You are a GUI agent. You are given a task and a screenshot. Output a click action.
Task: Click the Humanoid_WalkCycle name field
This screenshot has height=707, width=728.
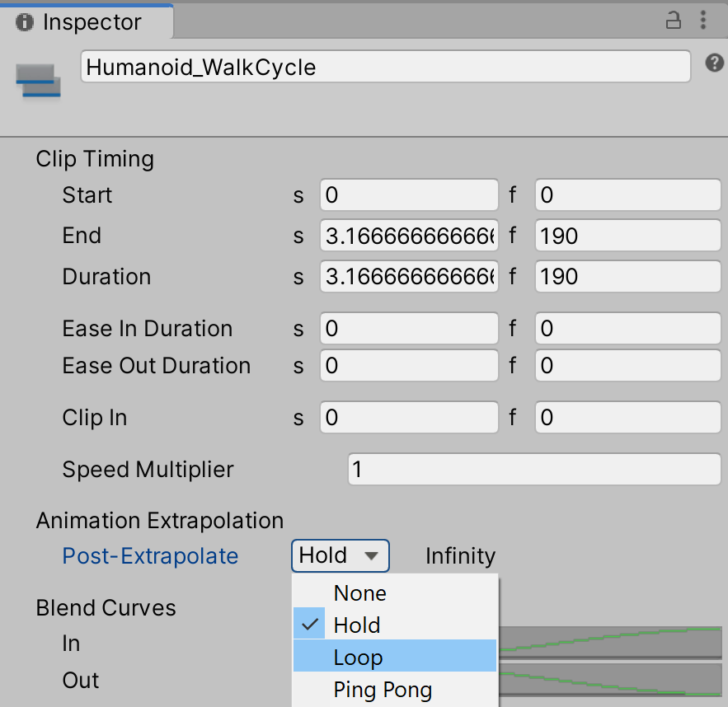pos(385,67)
